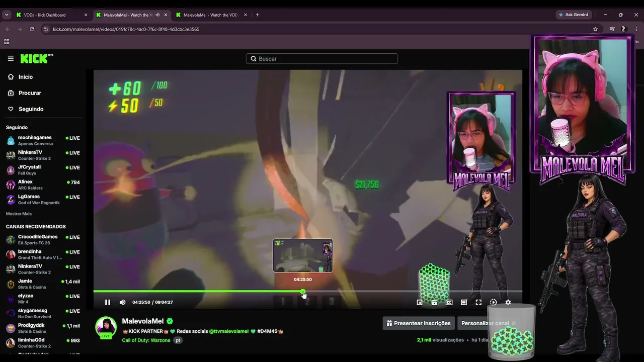Seek to unplayed part of progress bar
The width and height of the screenshot is (644, 362).
413,292
